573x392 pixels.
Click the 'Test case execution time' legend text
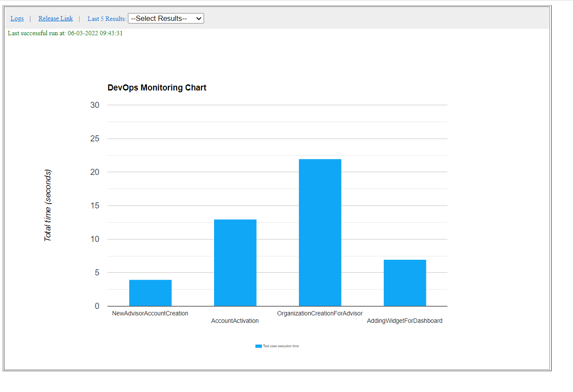[281, 346]
